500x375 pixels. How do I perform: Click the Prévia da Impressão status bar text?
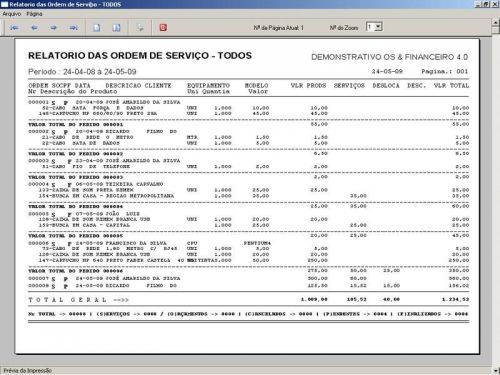pyautogui.click(x=28, y=371)
